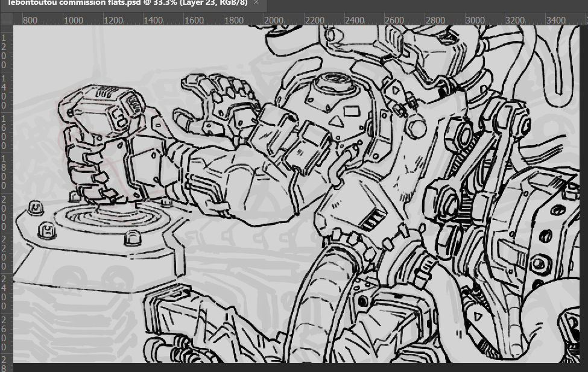This screenshot has height=372, width=588.
Task: Click the ruler origin corner box
Action: point(7,19)
